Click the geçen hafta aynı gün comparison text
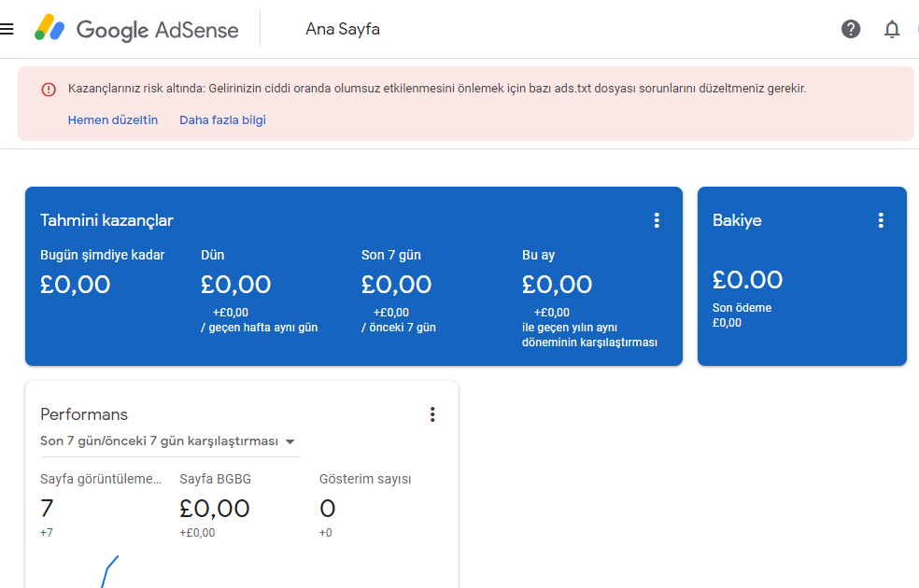Viewport: 919px width, 588px height. click(x=259, y=328)
